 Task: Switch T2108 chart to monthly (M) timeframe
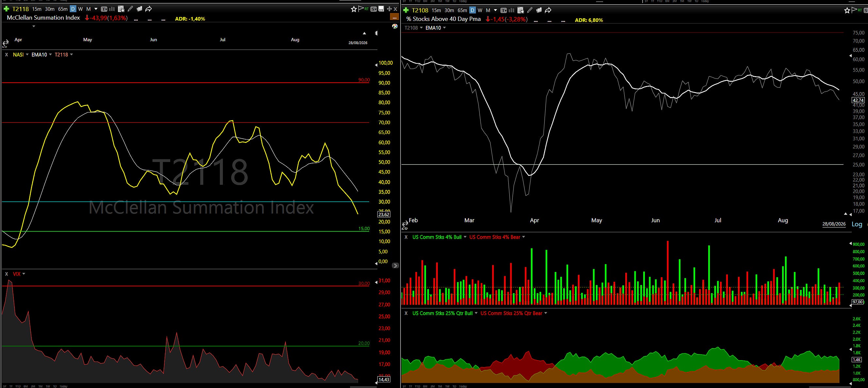(488, 10)
